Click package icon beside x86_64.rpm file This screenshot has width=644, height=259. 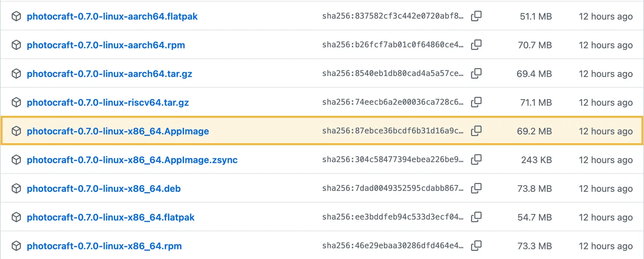click(x=16, y=246)
